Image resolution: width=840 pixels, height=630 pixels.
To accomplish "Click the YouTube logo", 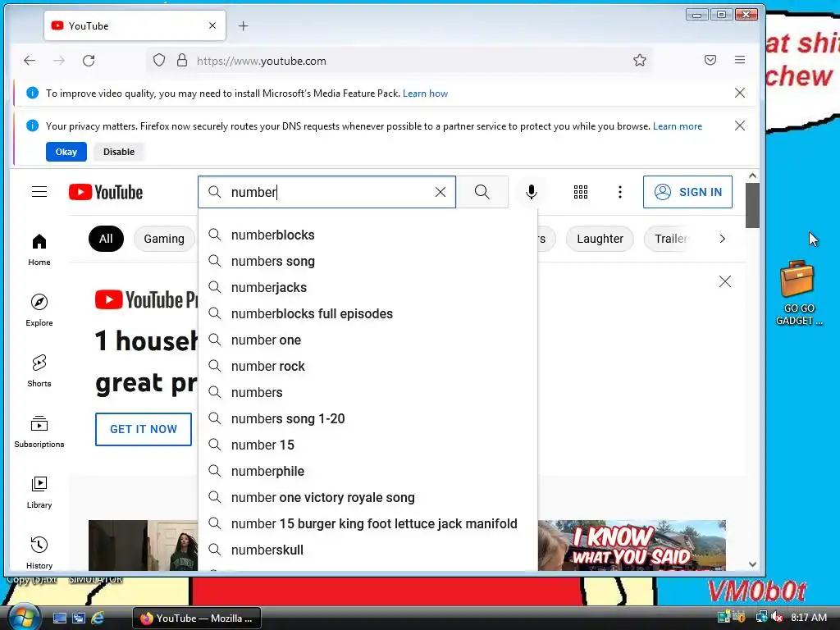I will pos(106,192).
